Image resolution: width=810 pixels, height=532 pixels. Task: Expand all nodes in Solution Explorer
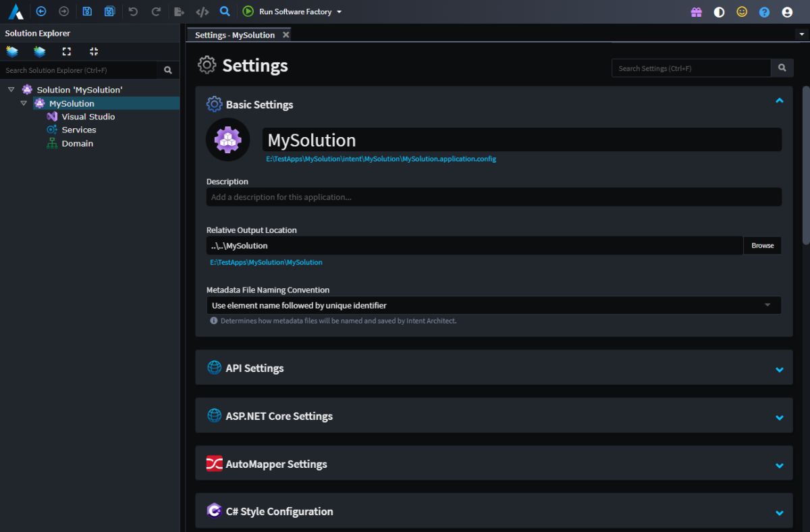click(x=66, y=51)
